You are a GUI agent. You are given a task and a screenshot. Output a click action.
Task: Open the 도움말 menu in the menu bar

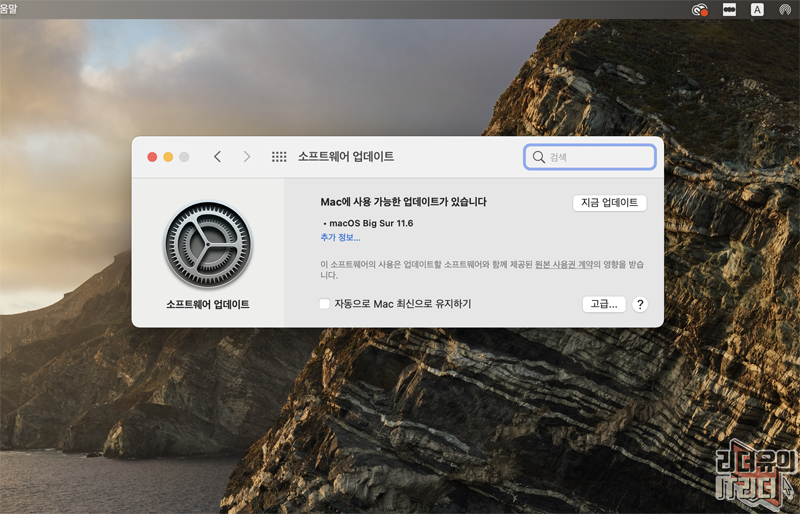pyautogui.click(x=9, y=9)
